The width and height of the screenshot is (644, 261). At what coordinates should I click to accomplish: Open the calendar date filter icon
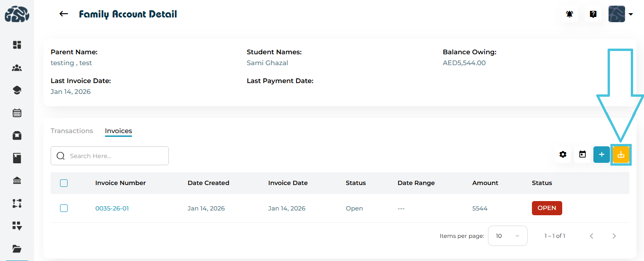(583, 154)
